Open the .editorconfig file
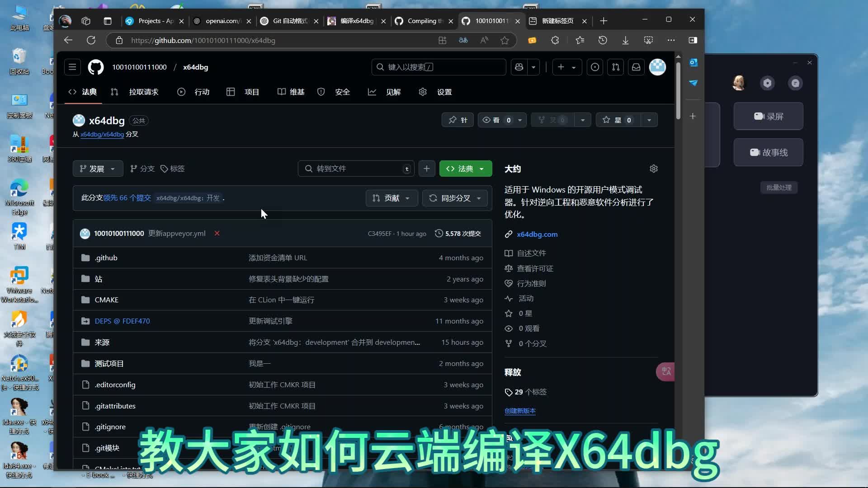 click(x=115, y=385)
